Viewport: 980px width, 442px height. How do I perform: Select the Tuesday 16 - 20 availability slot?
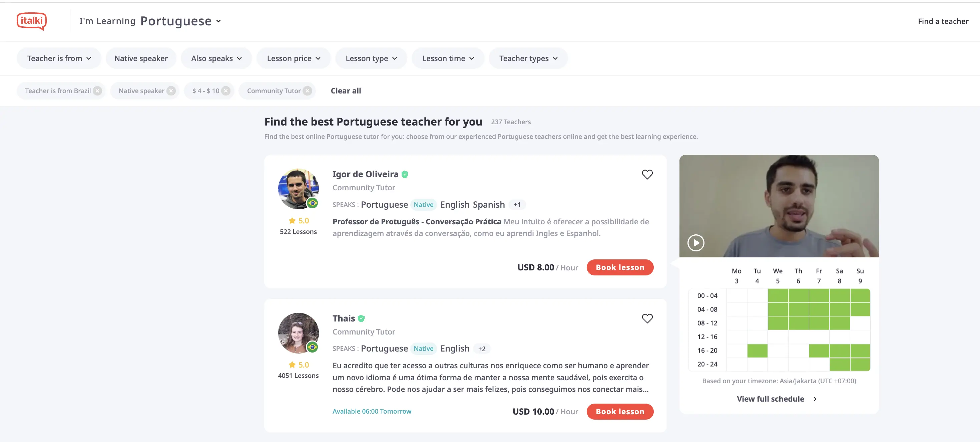pos(757,351)
